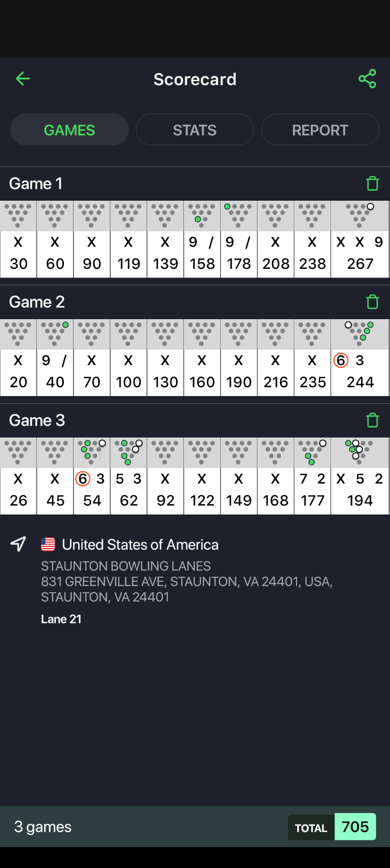Tap Game 1 header label
This screenshot has height=868, width=390.
(x=36, y=184)
